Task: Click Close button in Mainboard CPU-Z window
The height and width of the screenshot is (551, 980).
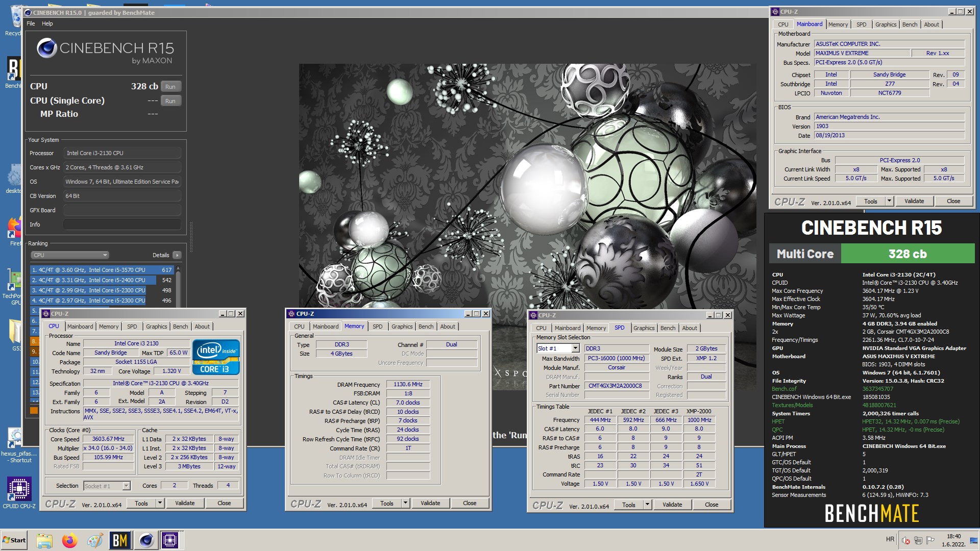Action: 953,201
